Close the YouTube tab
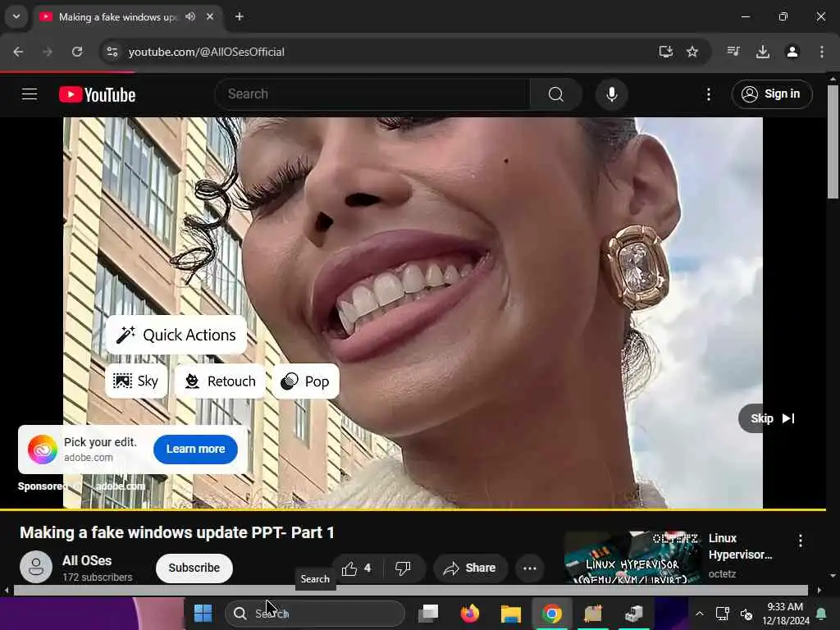 (210, 16)
